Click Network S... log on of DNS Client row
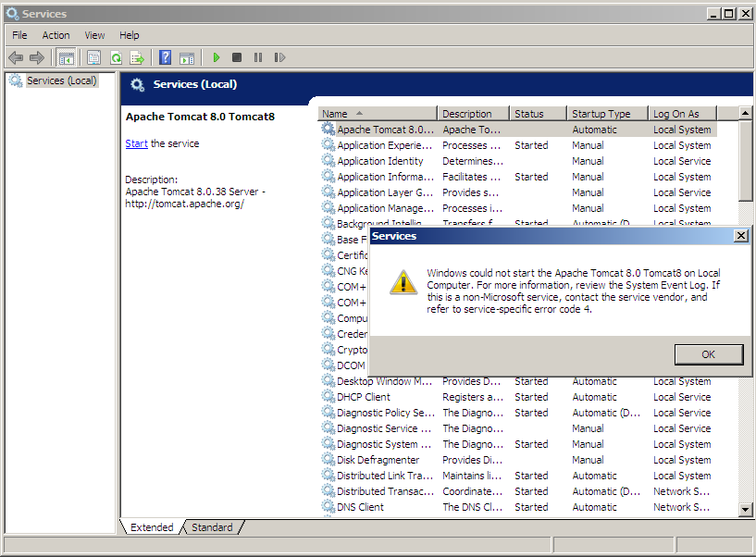 click(x=681, y=507)
